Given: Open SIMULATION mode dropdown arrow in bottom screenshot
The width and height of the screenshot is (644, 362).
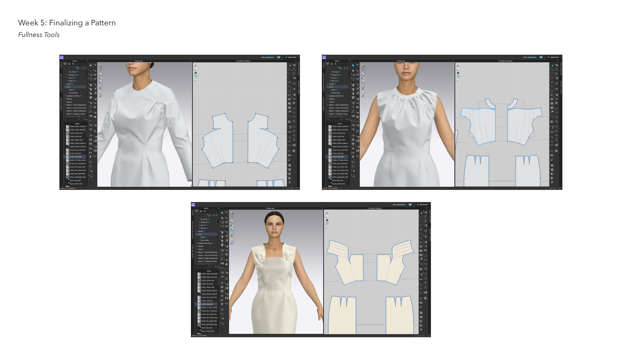Looking at the screenshot, I should (430, 205).
